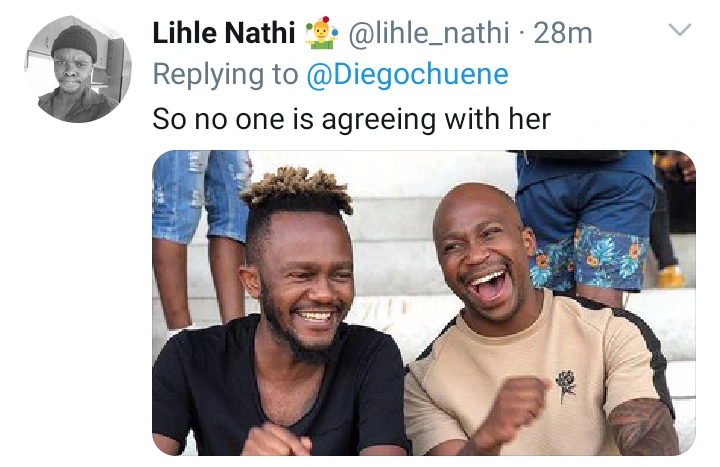Open the @lihle_nathi handle
The height and width of the screenshot is (467, 720).
pos(429,34)
